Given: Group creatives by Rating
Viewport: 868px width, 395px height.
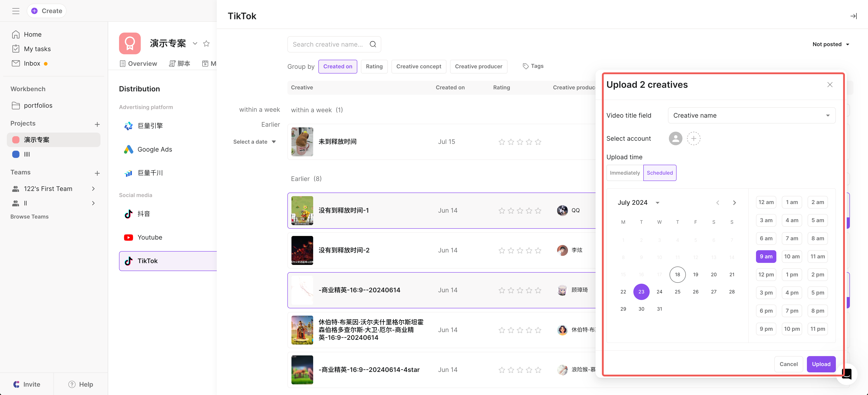Looking at the screenshot, I should tap(374, 66).
